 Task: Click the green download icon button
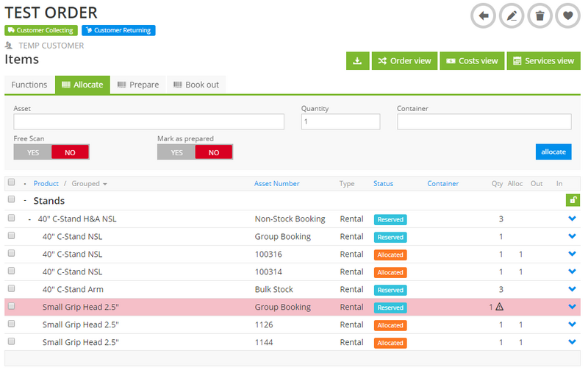pyautogui.click(x=357, y=61)
